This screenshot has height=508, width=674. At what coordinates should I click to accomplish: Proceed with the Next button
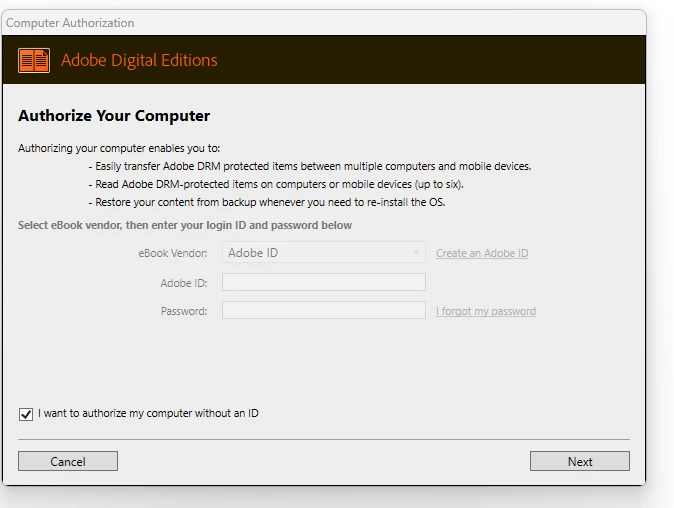click(580, 461)
